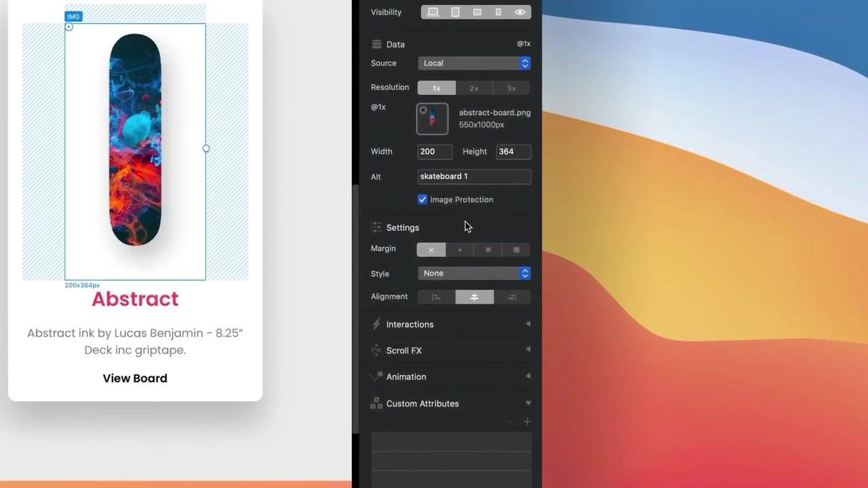
Task: Toggle mobile phone visibility icon
Action: tap(498, 12)
